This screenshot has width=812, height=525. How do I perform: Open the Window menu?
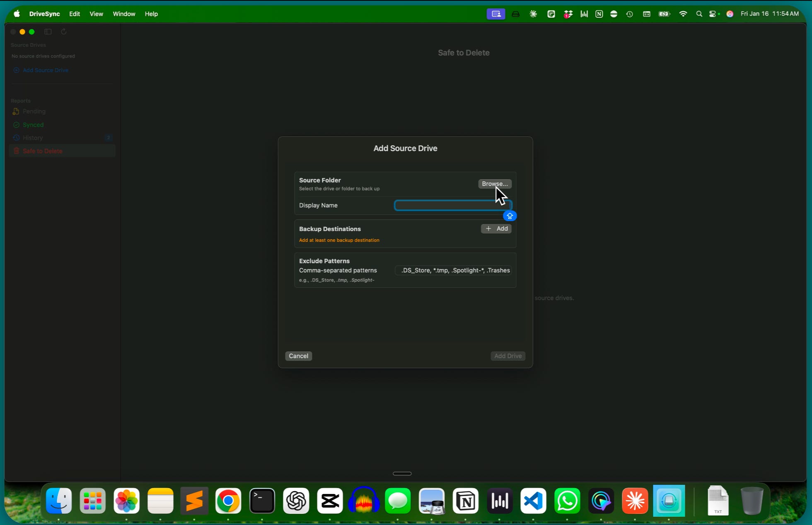tap(124, 14)
